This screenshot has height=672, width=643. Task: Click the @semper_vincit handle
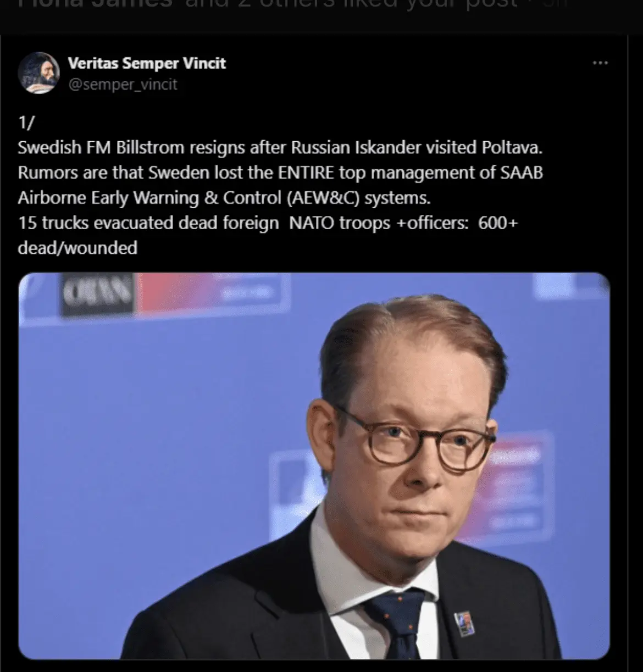(x=123, y=85)
